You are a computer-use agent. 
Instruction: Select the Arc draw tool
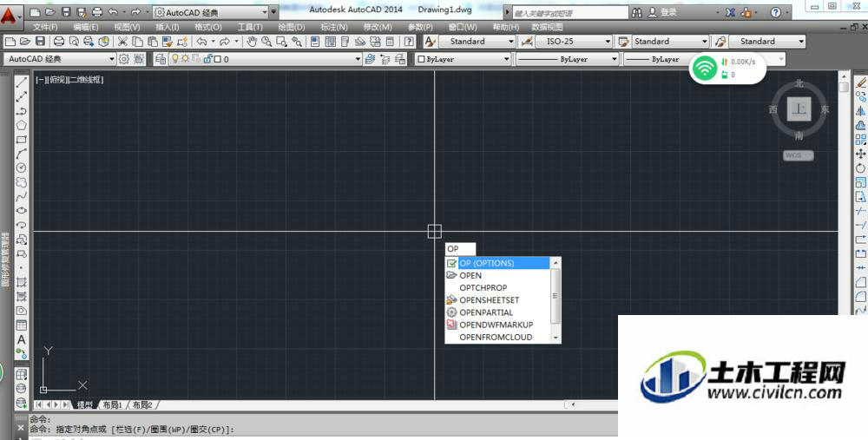[22, 154]
